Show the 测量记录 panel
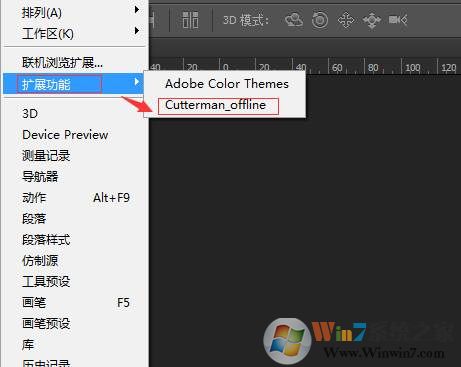The image size is (461, 367). point(75,156)
